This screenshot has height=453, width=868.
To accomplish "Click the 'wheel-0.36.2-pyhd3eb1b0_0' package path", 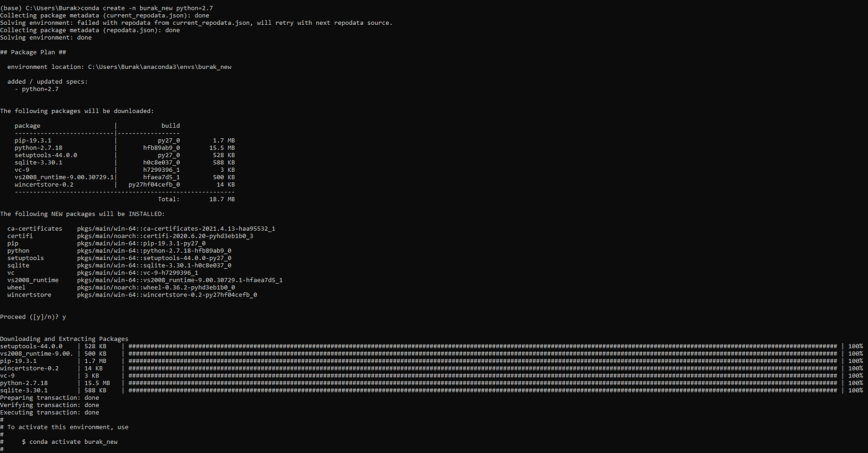I will (x=156, y=288).
